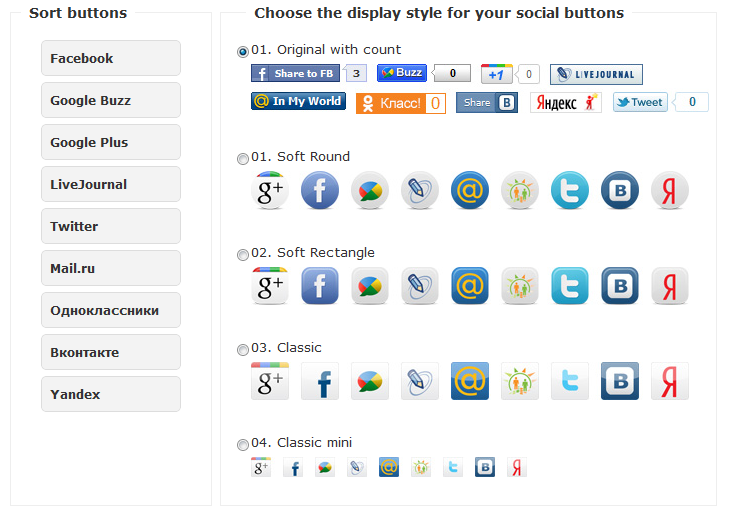Enable the Classic display style
The height and width of the screenshot is (515, 730).
(x=243, y=350)
